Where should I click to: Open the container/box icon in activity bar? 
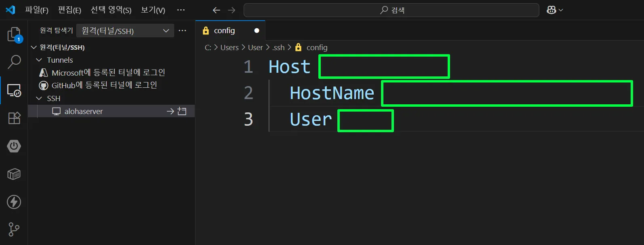point(14,174)
